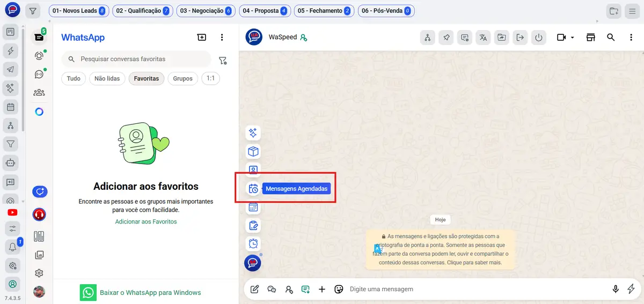Open the kanban board icon in far-left sidebar
The width and height of the screenshot is (644, 304).
10,33
